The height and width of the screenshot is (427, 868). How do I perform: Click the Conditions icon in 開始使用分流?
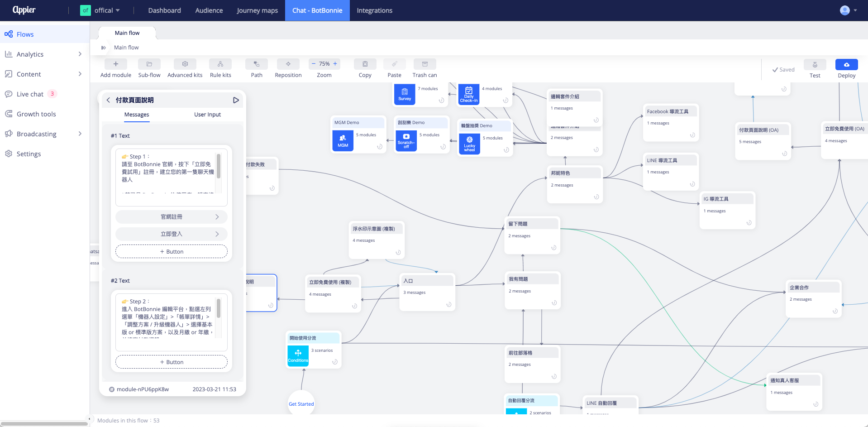pos(298,355)
